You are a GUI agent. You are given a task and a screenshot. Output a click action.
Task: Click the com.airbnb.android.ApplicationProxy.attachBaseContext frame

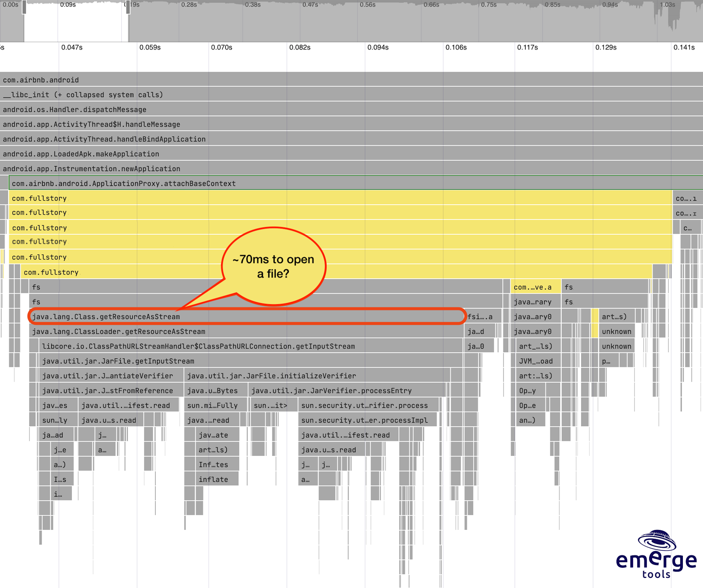click(x=122, y=183)
